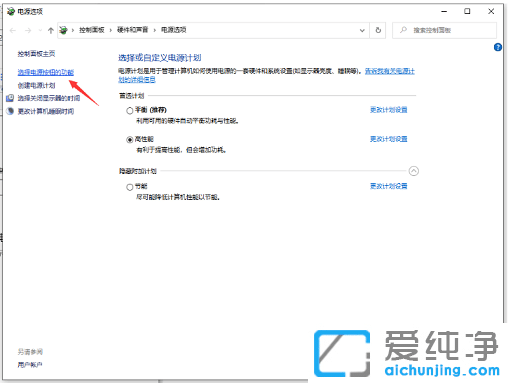Click the Back navigation arrow
This screenshot has width=508, height=383.
click(x=13, y=30)
